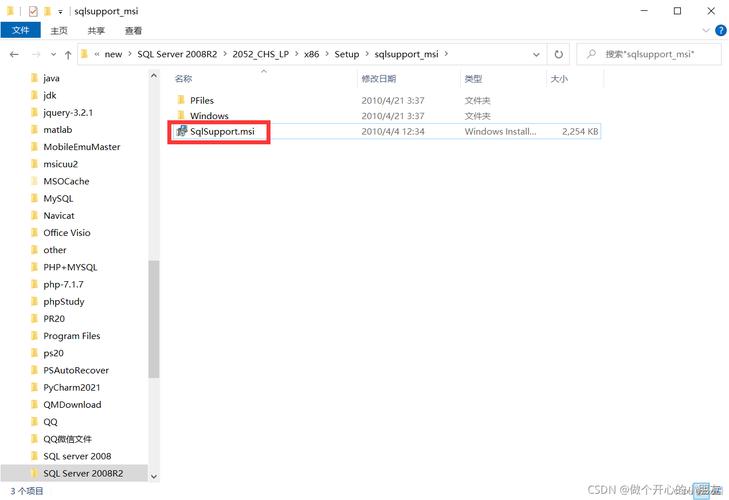Select java folder in navigation pane

coord(51,78)
